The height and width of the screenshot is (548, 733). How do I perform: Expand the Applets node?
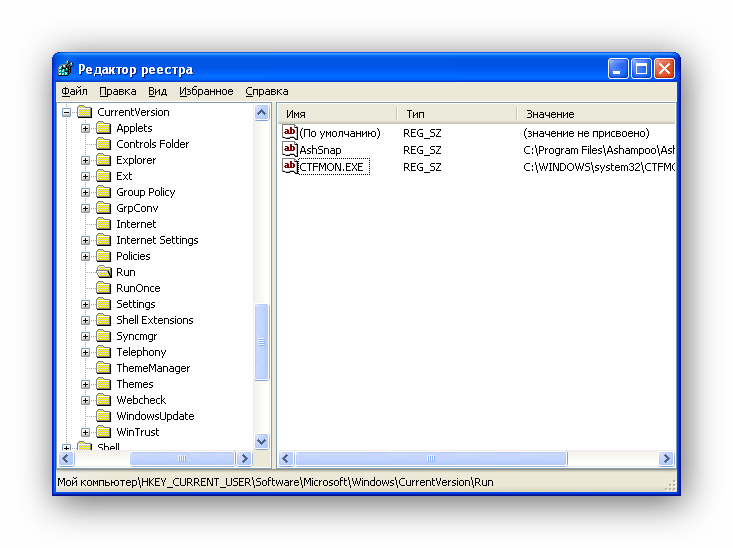click(x=85, y=128)
